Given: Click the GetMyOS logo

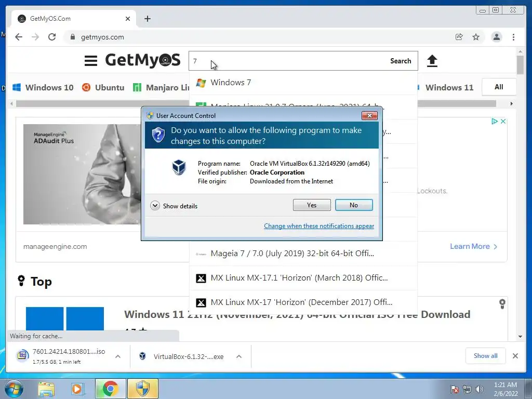Looking at the screenshot, I should pos(142,60).
